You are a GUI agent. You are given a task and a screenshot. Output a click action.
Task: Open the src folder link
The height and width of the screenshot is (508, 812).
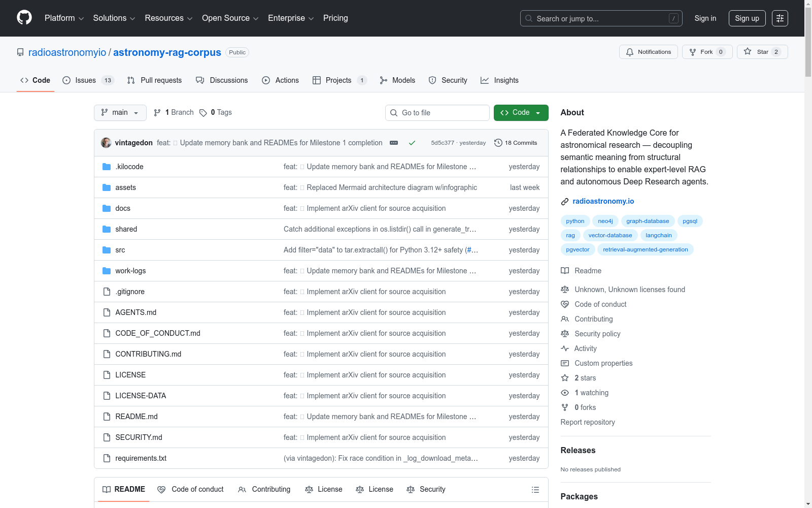pyautogui.click(x=120, y=250)
